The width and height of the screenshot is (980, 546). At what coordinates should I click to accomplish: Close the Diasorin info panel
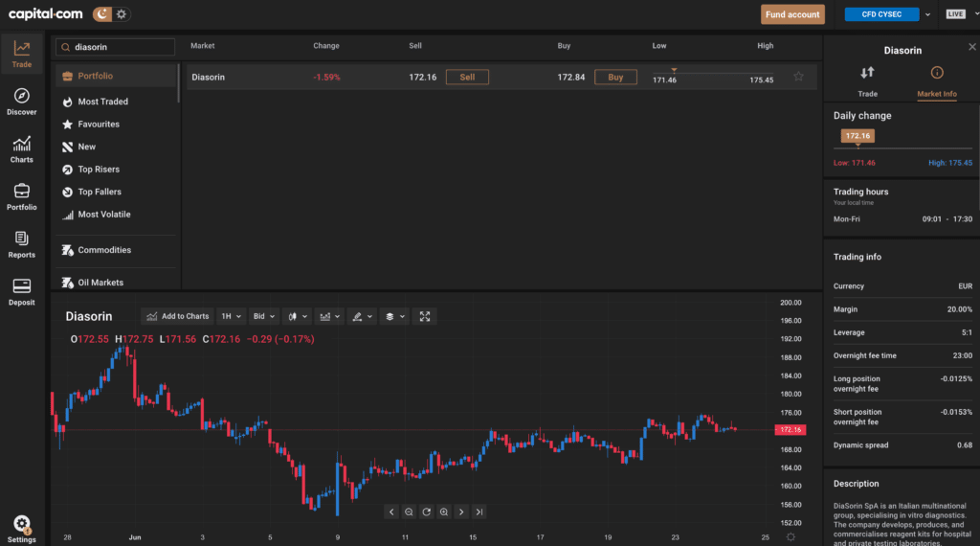click(x=972, y=47)
